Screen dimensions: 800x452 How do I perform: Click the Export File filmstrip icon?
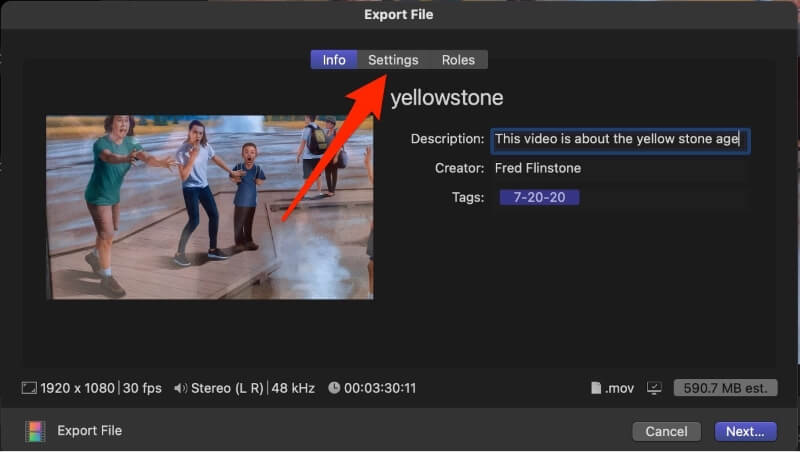pyautogui.click(x=35, y=431)
